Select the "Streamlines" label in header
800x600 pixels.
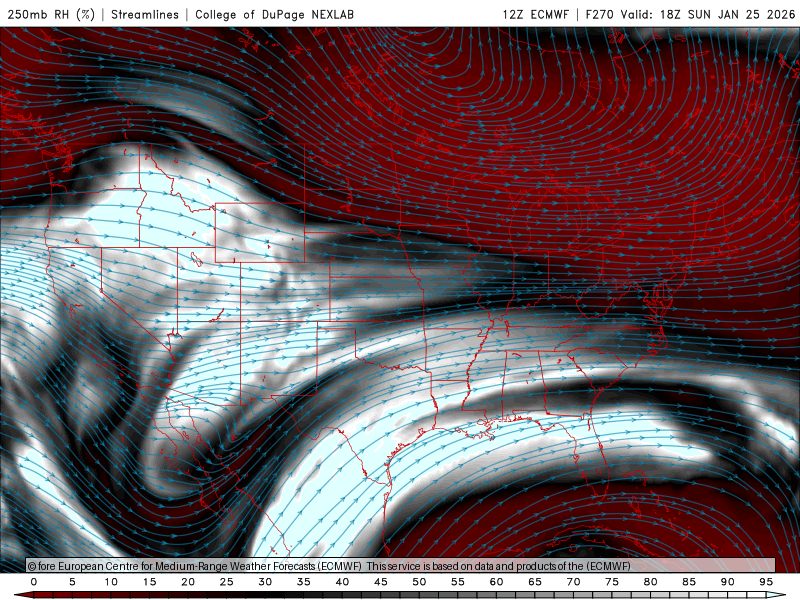click(x=145, y=14)
